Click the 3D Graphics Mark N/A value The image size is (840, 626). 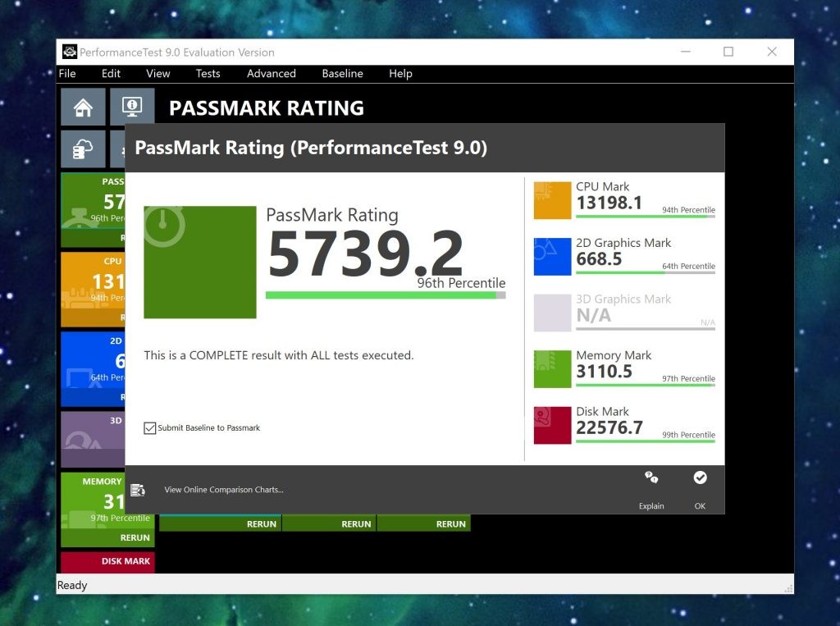coord(594,316)
